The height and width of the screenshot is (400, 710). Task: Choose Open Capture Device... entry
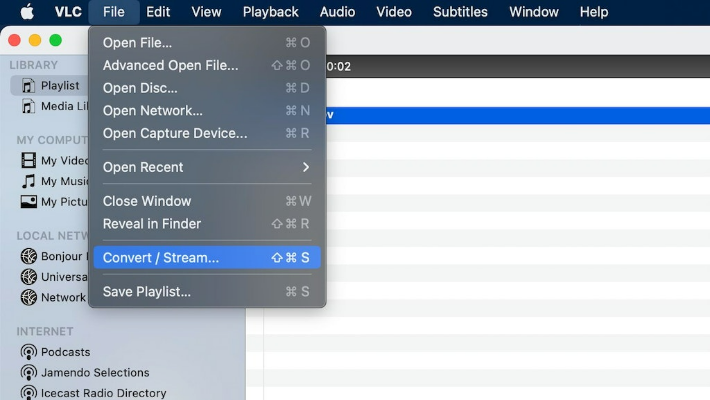tap(207, 133)
